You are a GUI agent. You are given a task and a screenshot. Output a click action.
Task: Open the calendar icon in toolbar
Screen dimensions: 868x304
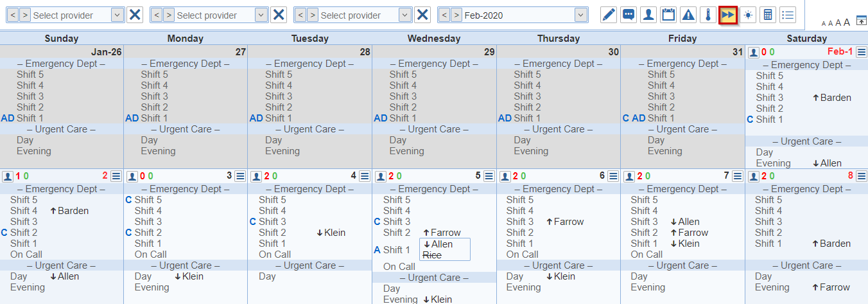[668, 15]
